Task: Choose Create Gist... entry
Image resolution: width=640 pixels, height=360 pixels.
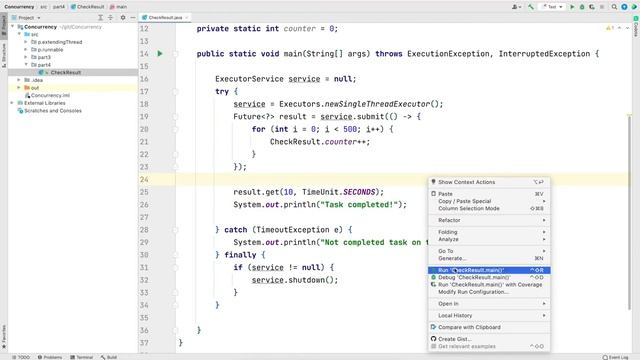Action: (x=489, y=339)
